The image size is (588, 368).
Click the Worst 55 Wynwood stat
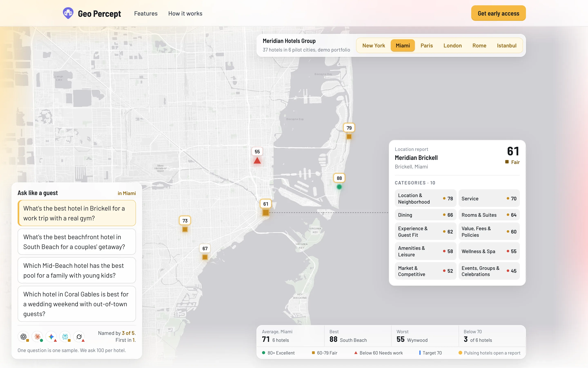coord(425,336)
